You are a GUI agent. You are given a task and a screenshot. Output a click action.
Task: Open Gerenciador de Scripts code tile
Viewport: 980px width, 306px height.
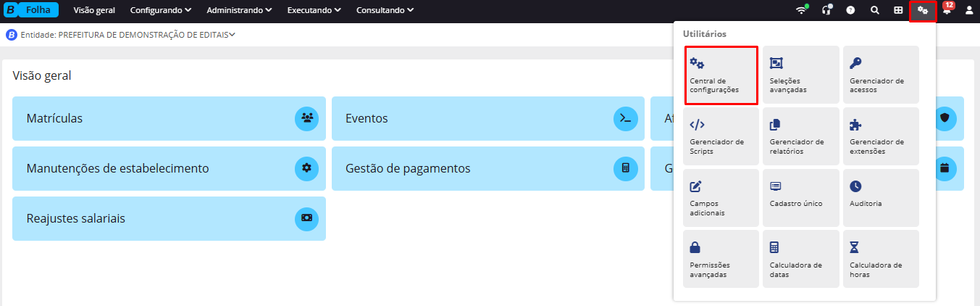(721, 136)
